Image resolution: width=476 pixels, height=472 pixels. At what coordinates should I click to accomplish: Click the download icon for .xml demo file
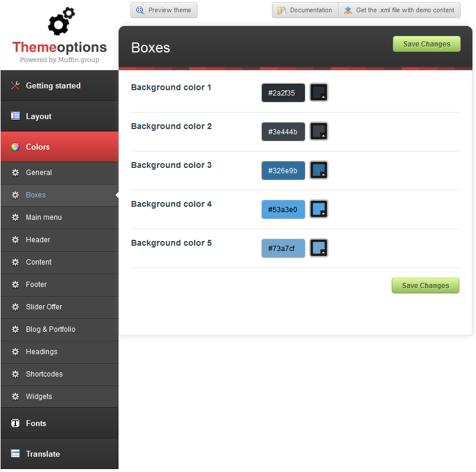pos(348,11)
